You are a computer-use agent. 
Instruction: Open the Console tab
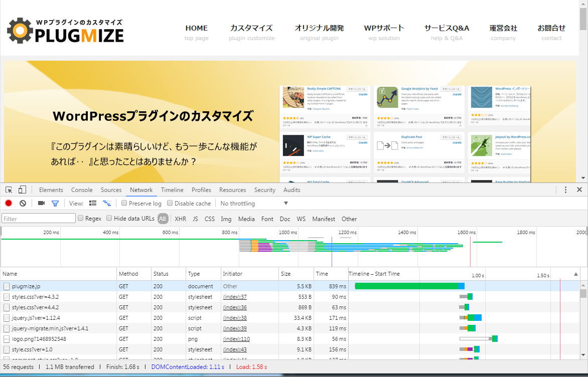click(82, 190)
